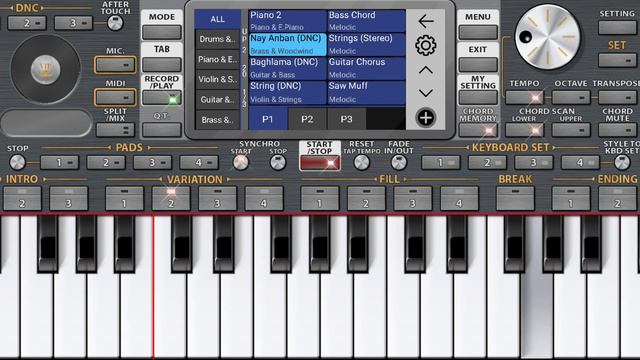The width and height of the screenshot is (640, 360).
Task: Click the large silver data dial
Action: pyautogui.click(x=547, y=37)
